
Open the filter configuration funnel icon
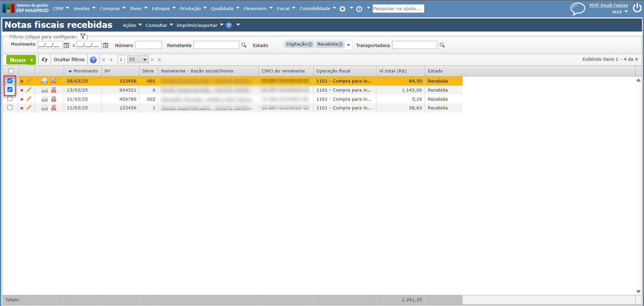(83, 36)
